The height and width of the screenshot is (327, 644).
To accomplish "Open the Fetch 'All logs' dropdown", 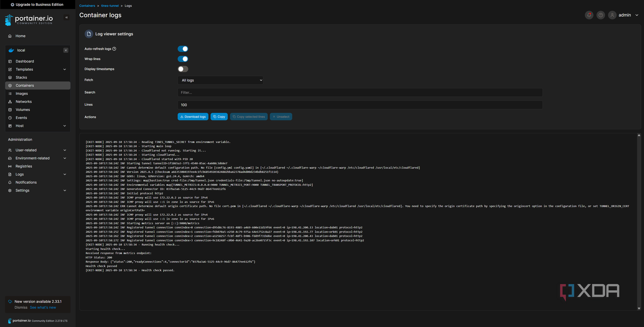I will tap(220, 80).
